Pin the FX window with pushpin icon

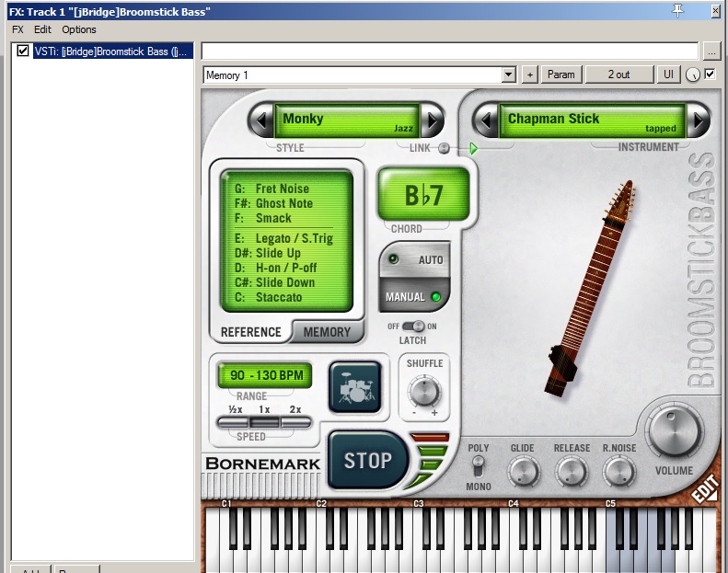[x=678, y=11]
